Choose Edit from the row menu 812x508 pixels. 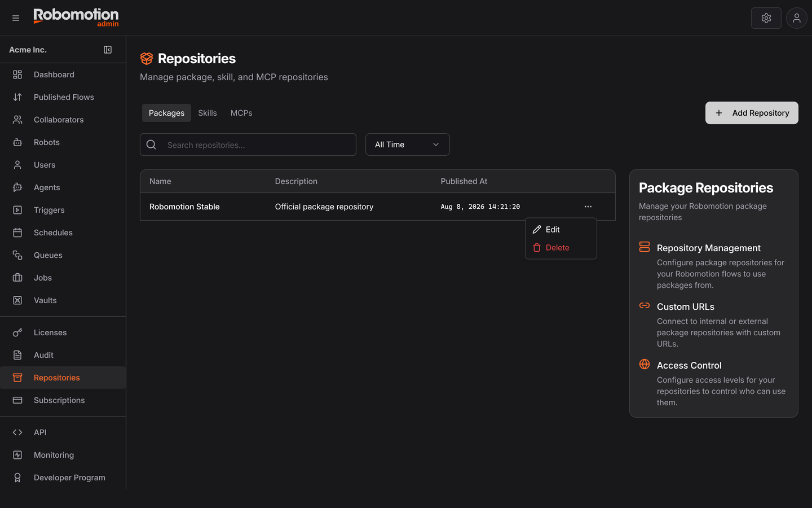[561, 230]
